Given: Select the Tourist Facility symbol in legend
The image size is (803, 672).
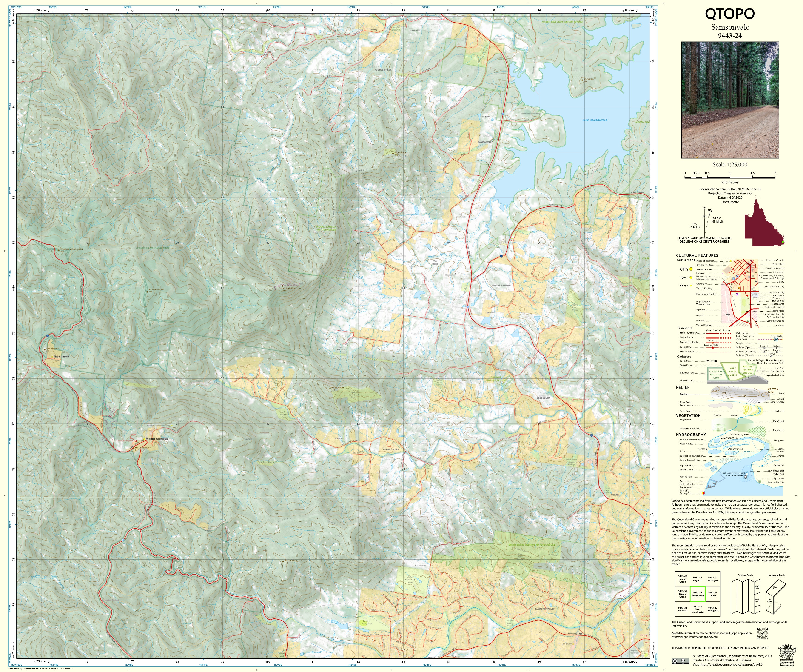Looking at the screenshot, I should [x=739, y=288].
